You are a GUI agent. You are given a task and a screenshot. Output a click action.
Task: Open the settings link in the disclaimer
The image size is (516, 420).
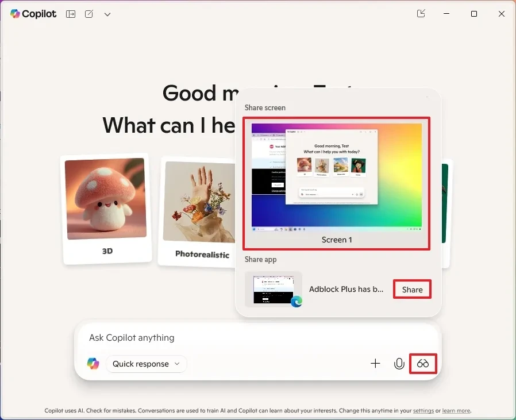(423, 411)
